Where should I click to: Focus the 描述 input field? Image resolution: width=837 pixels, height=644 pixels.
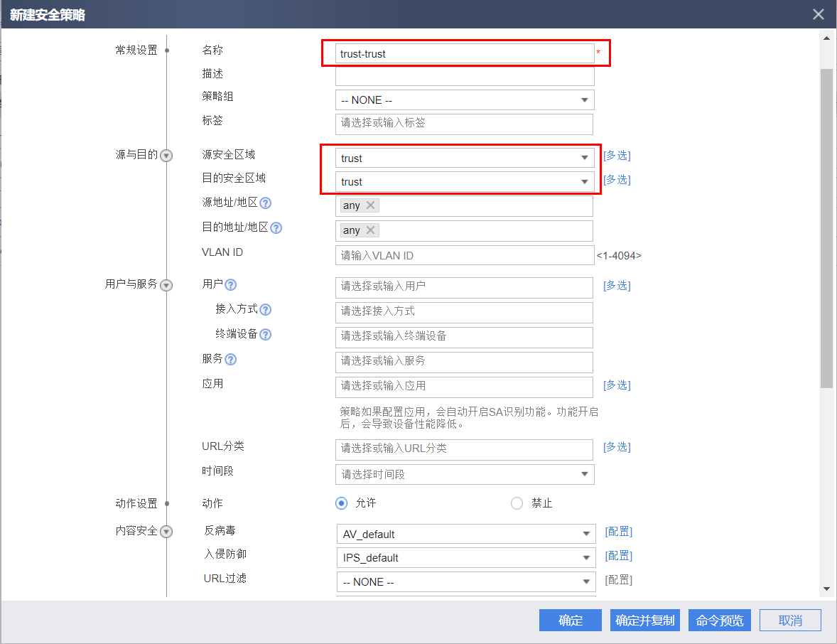pyautogui.click(x=465, y=76)
